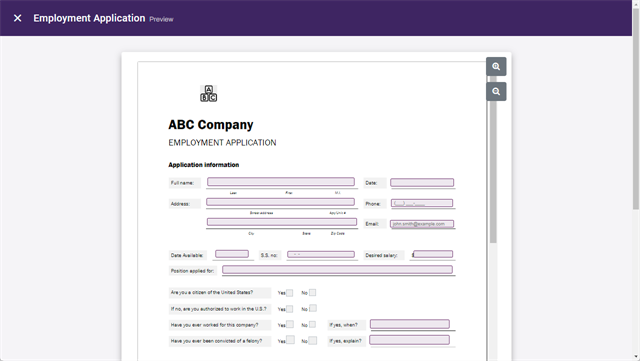The width and height of the screenshot is (640, 361).
Task: Click the 'If yes, when?' field
Action: coord(410,324)
